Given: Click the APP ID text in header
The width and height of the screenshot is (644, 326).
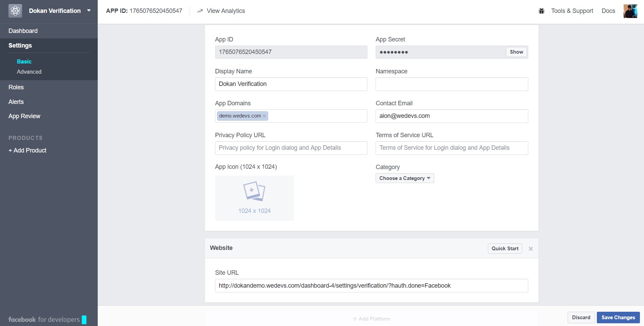Looking at the screenshot, I should [x=144, y=11].
